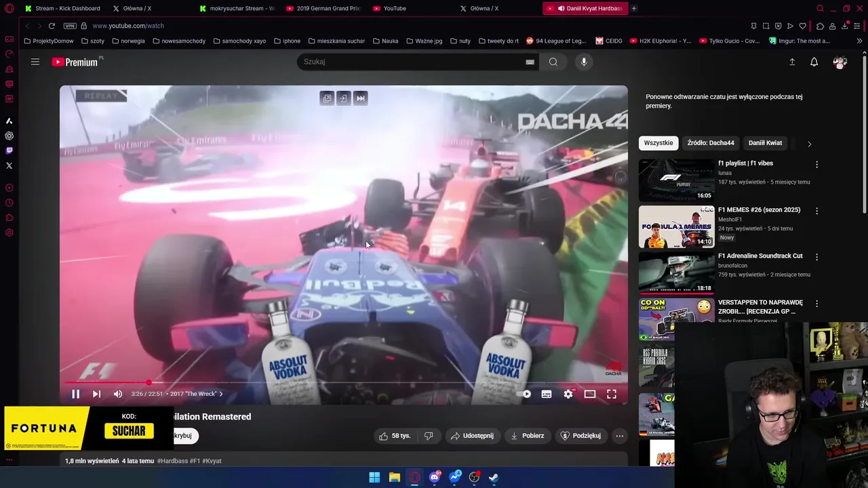Open options for VERSTAPPEN TO NAPRAWDĘ video

(x=816, y=304)
